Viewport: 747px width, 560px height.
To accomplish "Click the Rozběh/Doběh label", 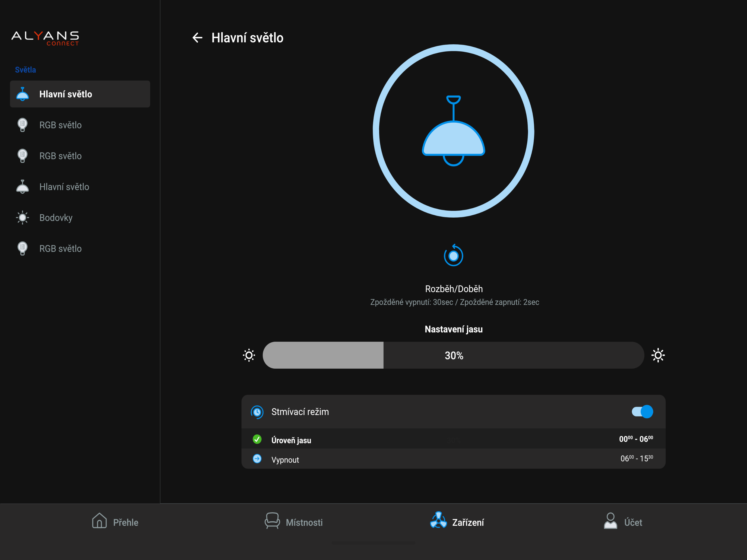I will point(454,289).
